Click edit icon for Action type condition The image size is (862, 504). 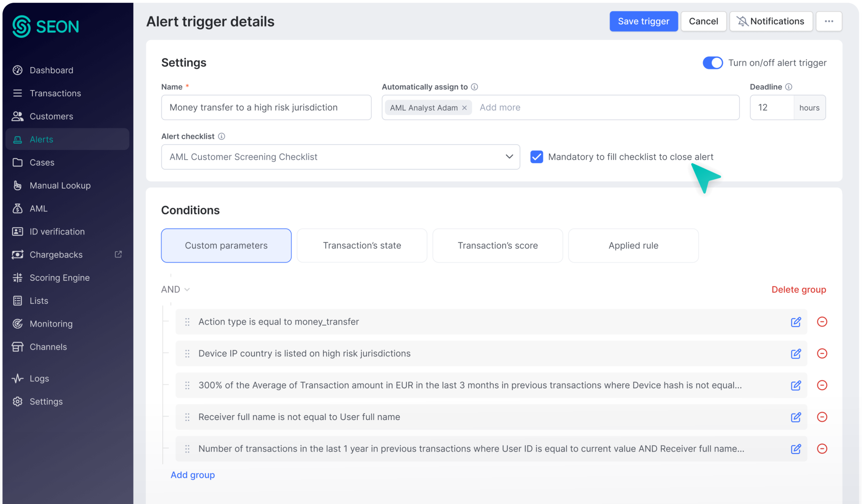pyautogui.click(x=796, y=322)
